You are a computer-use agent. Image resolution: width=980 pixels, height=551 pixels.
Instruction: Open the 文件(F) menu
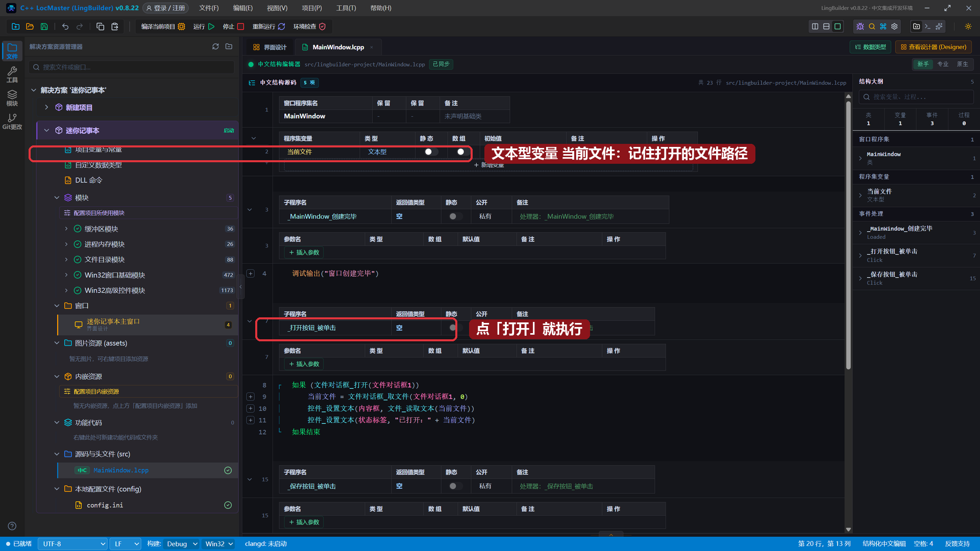pyautogui.click(x=209, y=8)
